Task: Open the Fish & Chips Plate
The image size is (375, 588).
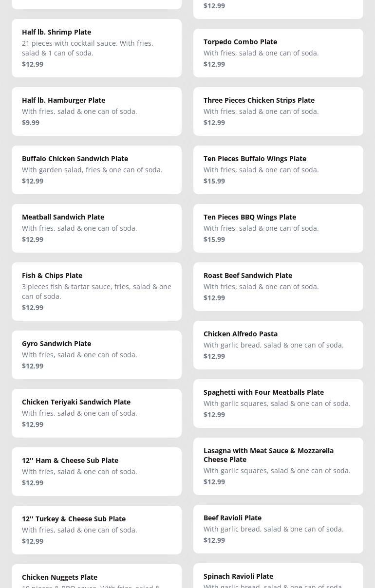Action: tap(96, 291)
